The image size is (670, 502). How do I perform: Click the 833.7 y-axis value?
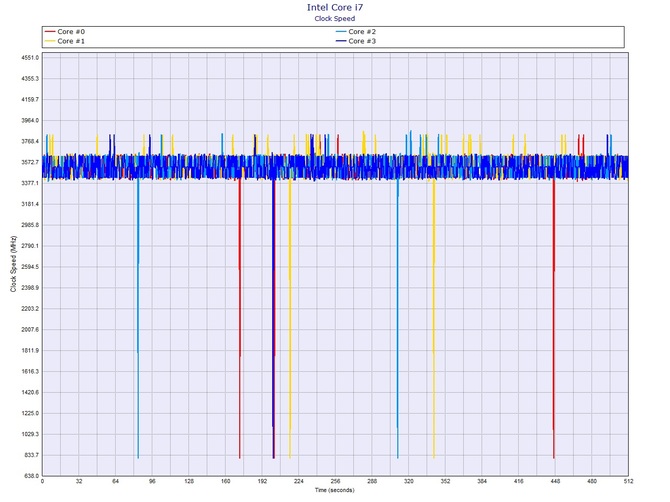[x=31, y=455]
